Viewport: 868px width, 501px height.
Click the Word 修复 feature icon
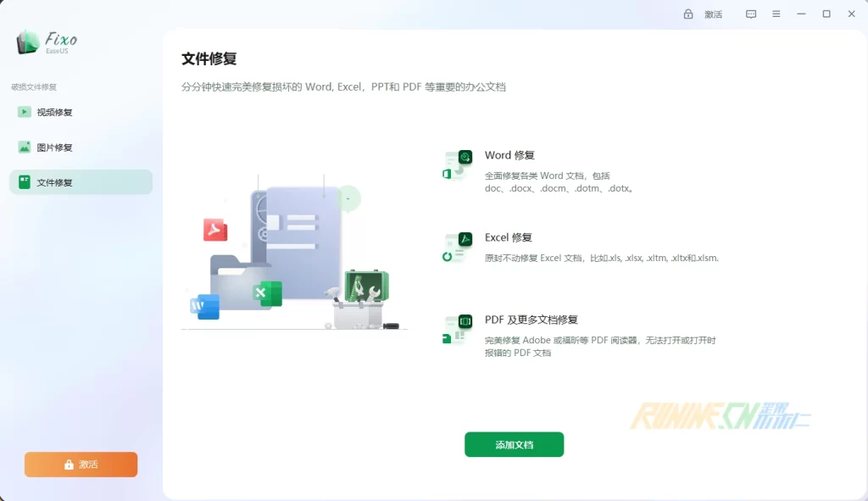pyautogui.click(x=457, y=164)
